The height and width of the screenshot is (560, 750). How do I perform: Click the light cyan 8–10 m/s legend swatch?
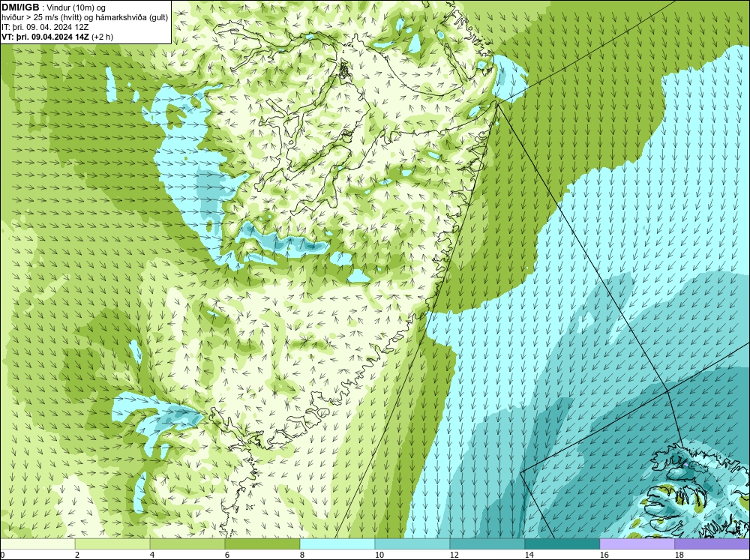tap(337, 544)
